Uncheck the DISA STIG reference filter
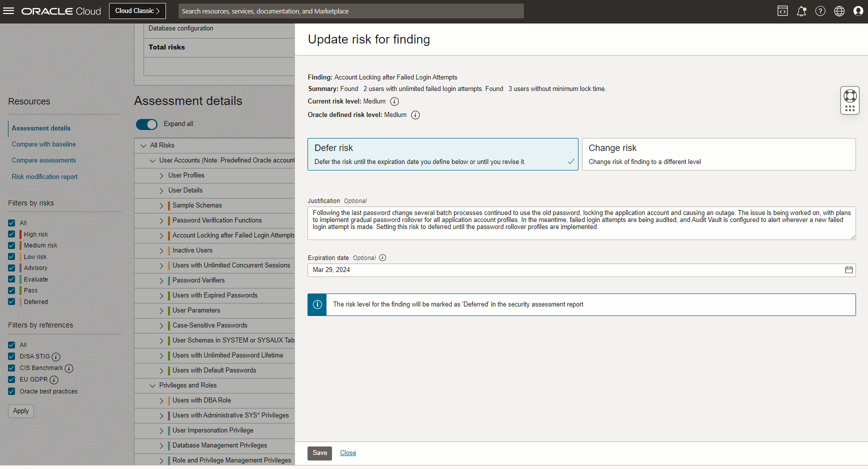868x469 pixels. click(11, 356)
